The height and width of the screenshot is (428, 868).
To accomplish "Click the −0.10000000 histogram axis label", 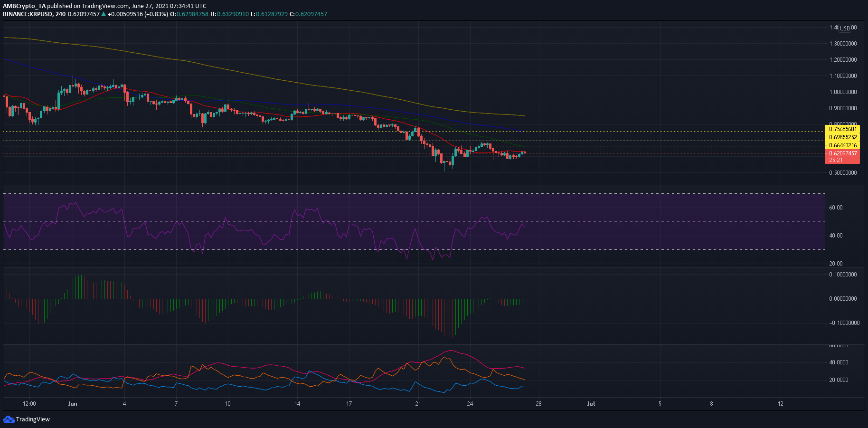I will tap(844, 323).
